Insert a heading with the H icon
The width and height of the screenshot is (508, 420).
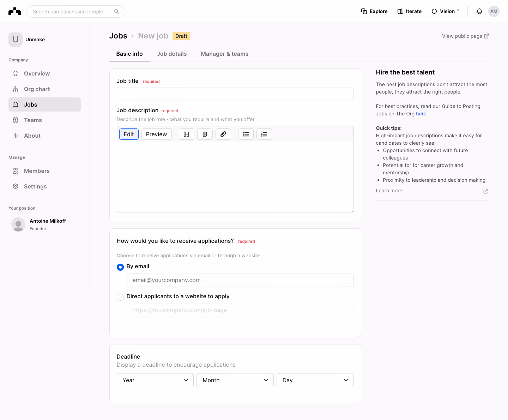(x=187, y=134)
